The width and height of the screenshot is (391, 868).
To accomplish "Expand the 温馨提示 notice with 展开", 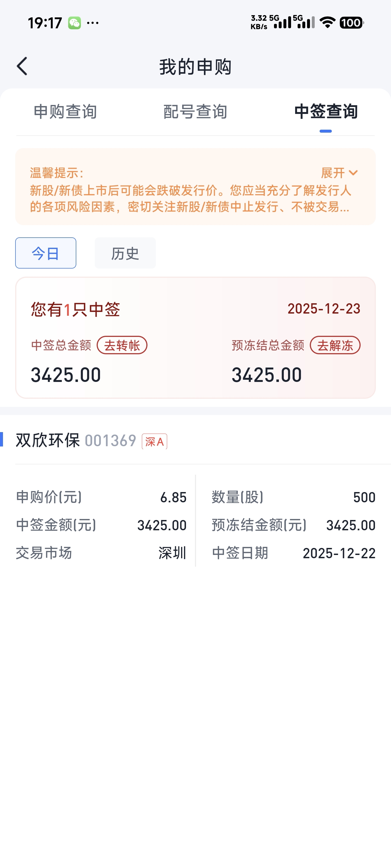I will [x=333, y=173].
